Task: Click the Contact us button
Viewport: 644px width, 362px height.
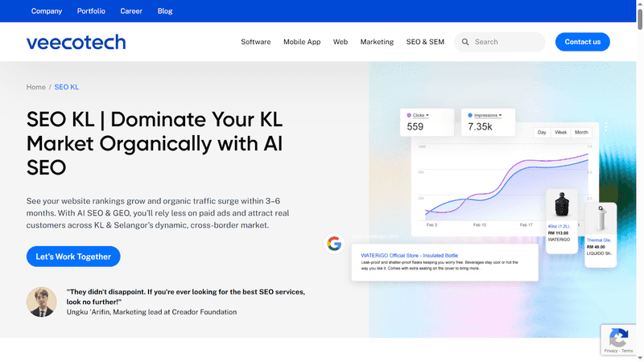Action: click(x=582, y=42)
